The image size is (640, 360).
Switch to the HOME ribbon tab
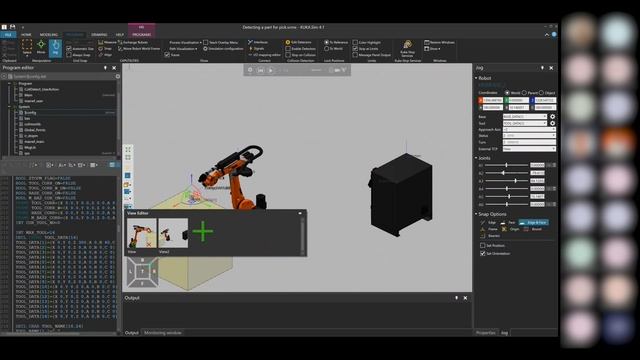pyautogui.click(x=26, y=35)
